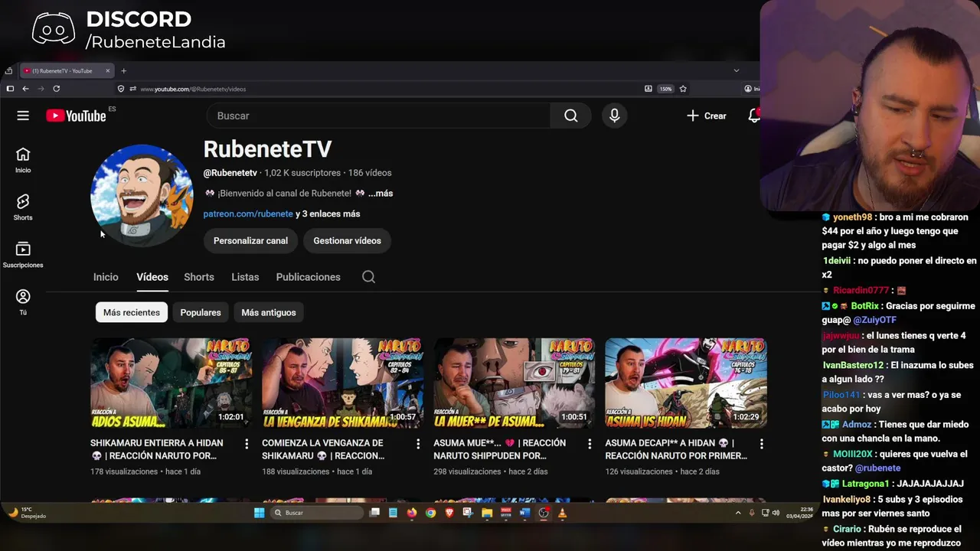Click the RubeneteTV channel avatar
Image resolution: width=980 pixels, height=551 pixels.
coord(142,195)
